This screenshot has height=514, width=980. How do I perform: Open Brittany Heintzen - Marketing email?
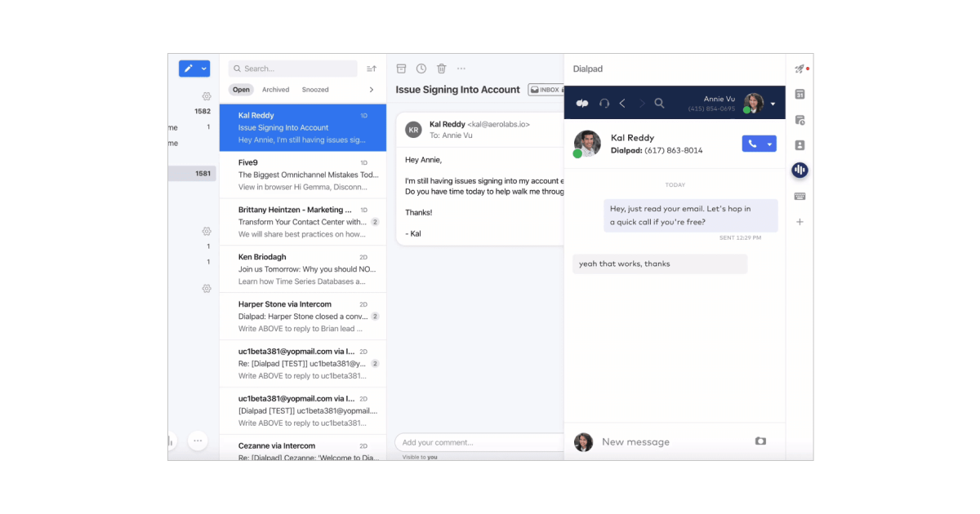(302, 222)
